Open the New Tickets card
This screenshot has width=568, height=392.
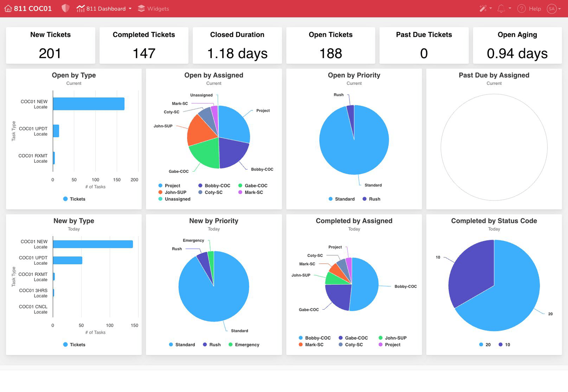[x=50, y=45]
